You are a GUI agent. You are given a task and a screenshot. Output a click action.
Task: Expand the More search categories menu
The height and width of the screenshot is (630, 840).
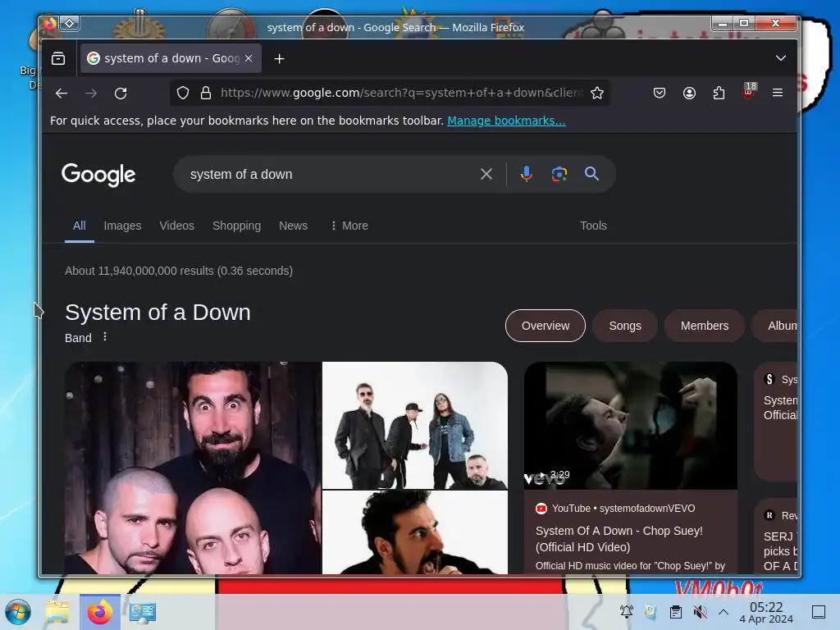(349, 226)
